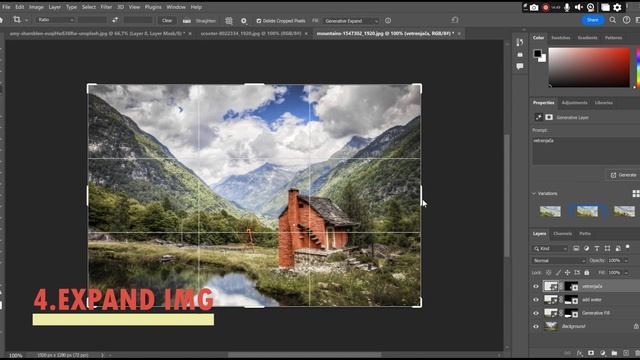Open the Ratio preset dropdown
The image size is (640, 360).
click(55, 20)
